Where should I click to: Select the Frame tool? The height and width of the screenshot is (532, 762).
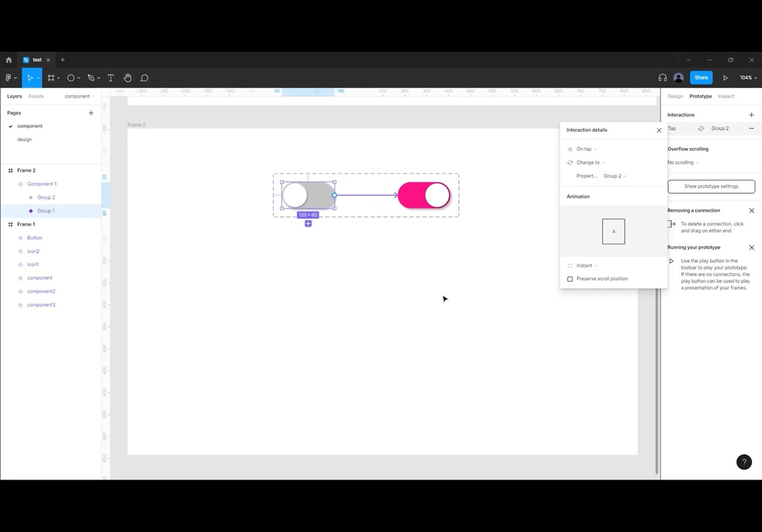pos(51,78)
